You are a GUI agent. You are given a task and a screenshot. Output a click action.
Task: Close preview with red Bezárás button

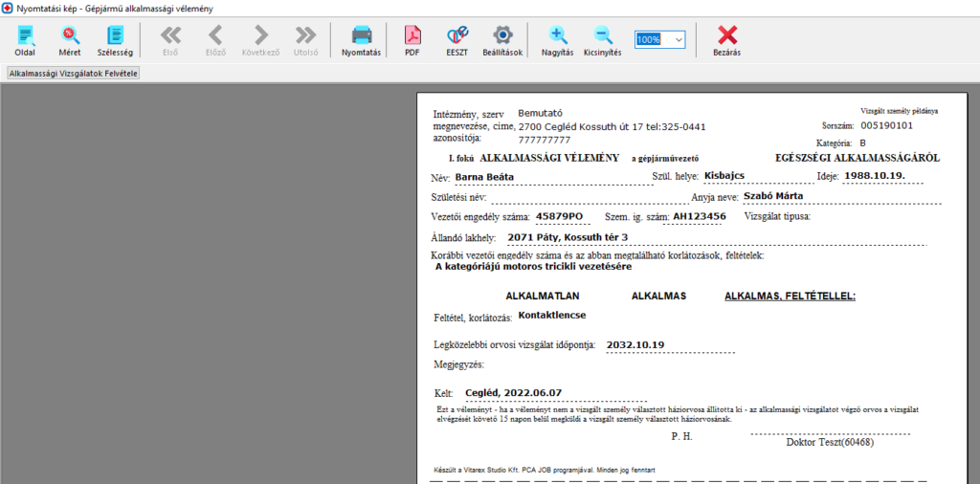click(727, 40)
